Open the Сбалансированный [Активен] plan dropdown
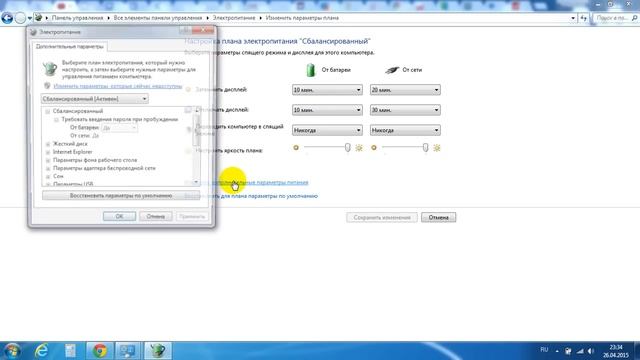 tap(95, 99)
